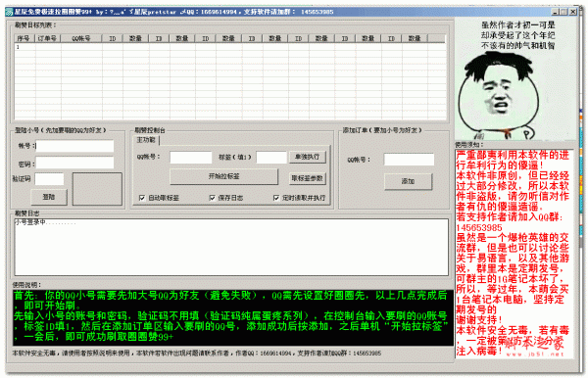Click the 刷赞目标列表 group label

[x=35, y=25]
